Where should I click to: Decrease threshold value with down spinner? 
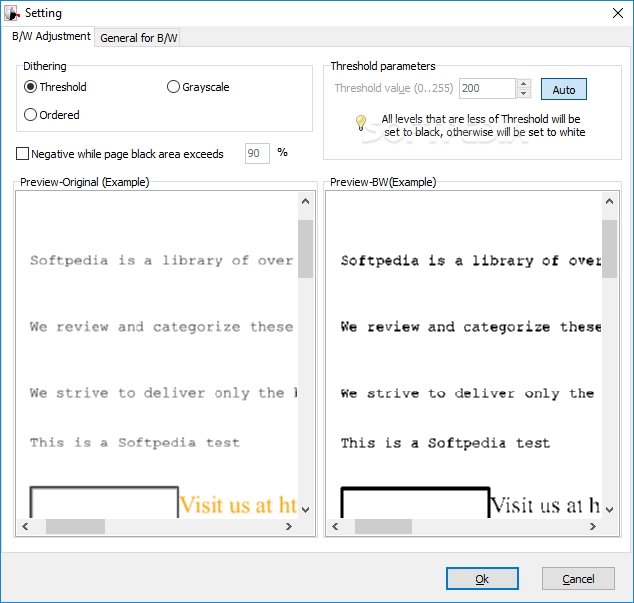[x=524, y=93]
